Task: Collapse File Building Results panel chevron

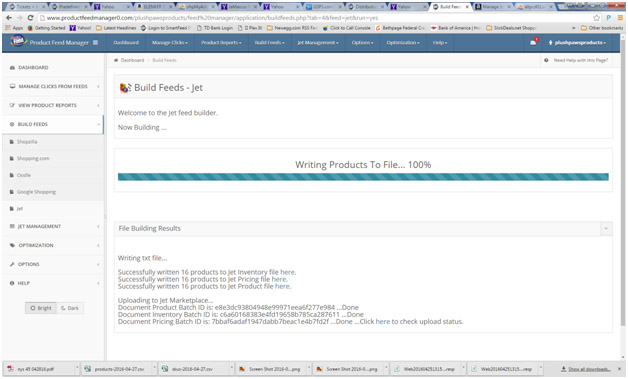Action: [606, 228]
